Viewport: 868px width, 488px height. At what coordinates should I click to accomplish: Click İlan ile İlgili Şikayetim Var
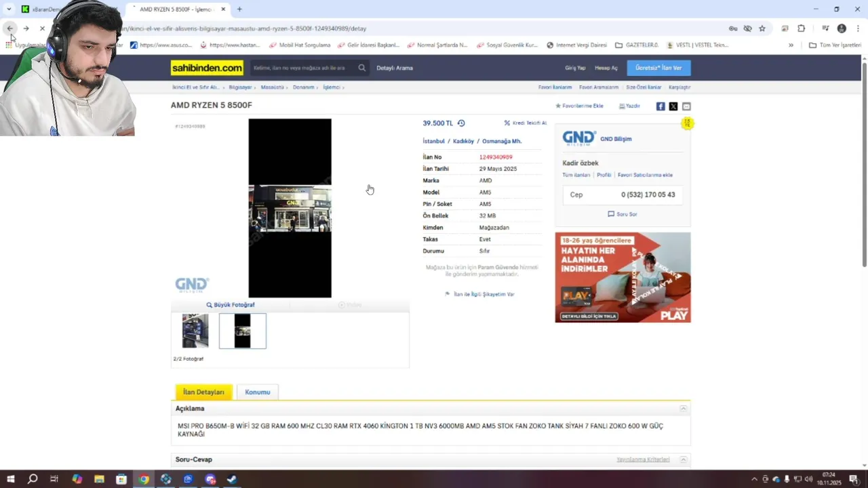[x=479, y=294]
